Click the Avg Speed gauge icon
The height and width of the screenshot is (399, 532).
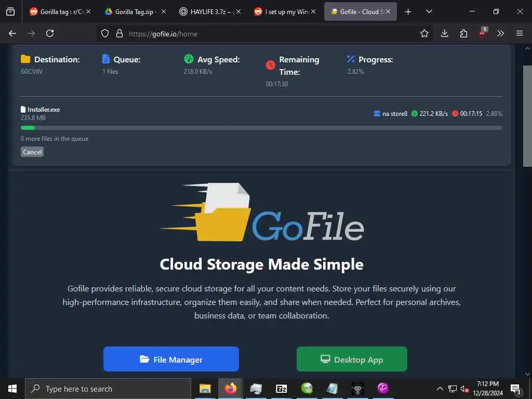189,59
